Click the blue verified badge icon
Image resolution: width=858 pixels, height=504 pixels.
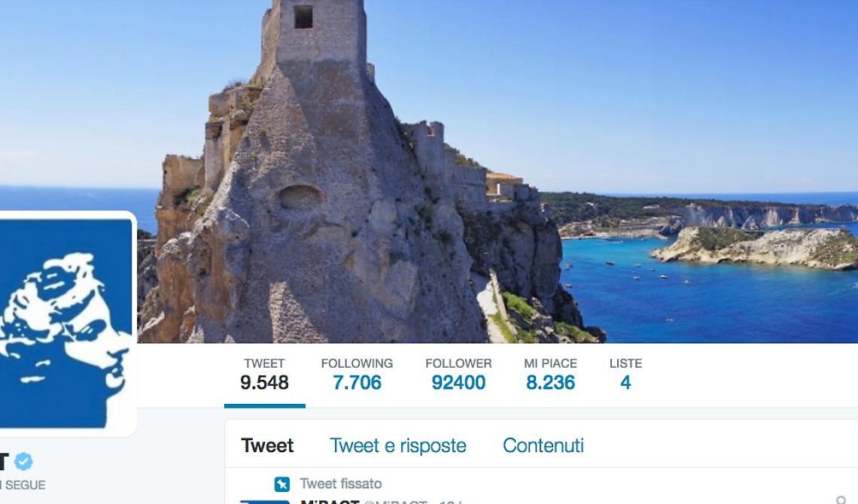coord(23,462)
